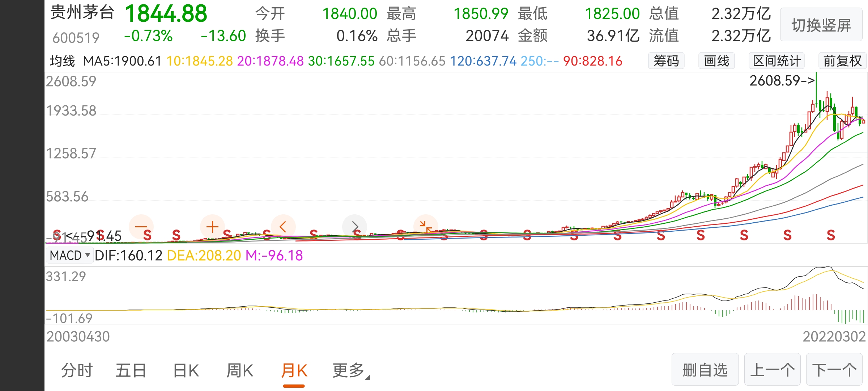Tap the magenta 20:1878.48 MA value
Screen dimensions: 868x391
point(271,61)
